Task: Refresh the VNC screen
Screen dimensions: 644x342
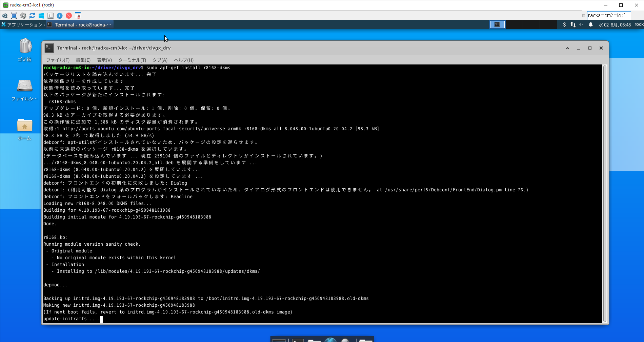Action: click(x=32, y=16)
